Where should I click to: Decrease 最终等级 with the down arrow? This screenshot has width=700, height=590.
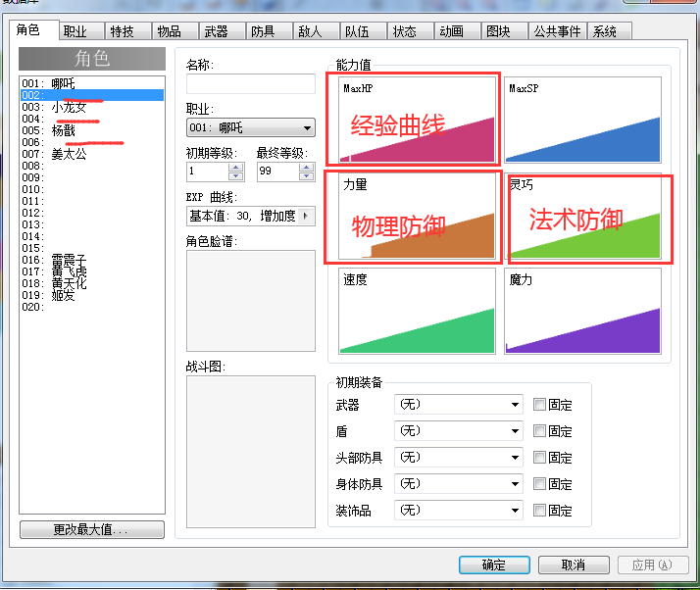tap(306, 176)
